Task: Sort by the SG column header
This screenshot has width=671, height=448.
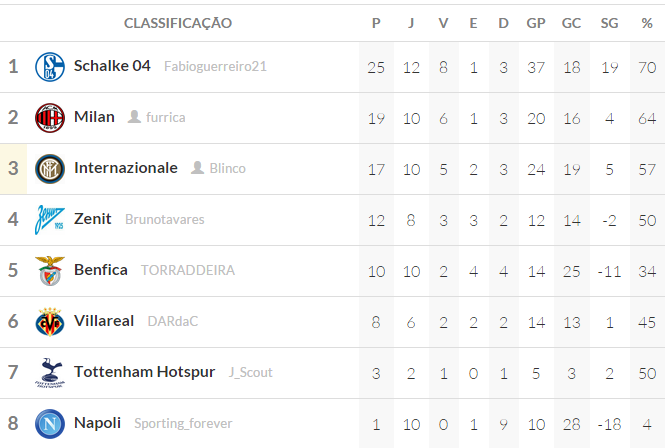Action: coord(609,23)
